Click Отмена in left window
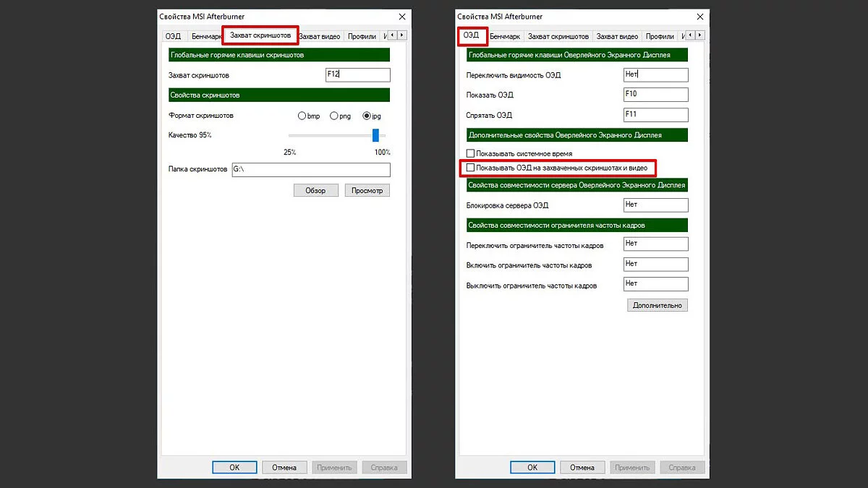 [284, 467]
